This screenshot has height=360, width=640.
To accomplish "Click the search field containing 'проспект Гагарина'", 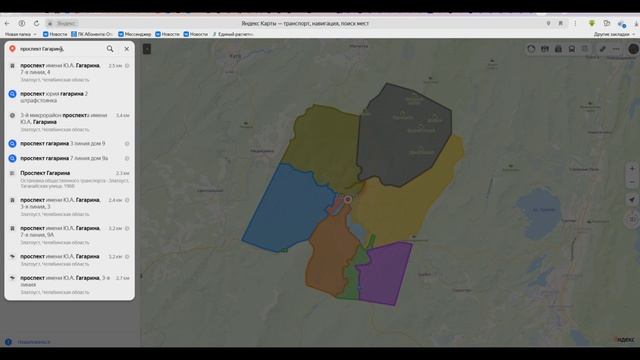I will point(60,49).
